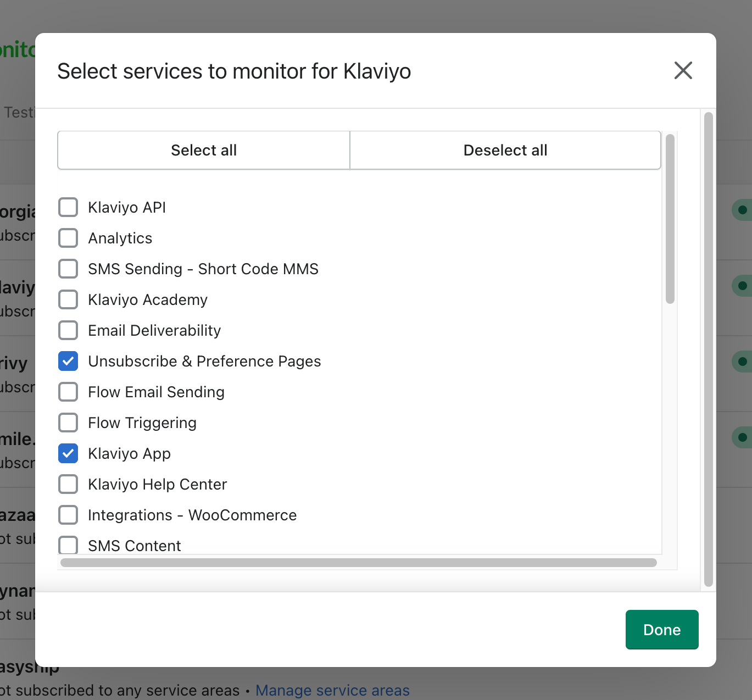Enable the Klaviyo API checkbox
This screenshot has height=700, width=752.
68,208
